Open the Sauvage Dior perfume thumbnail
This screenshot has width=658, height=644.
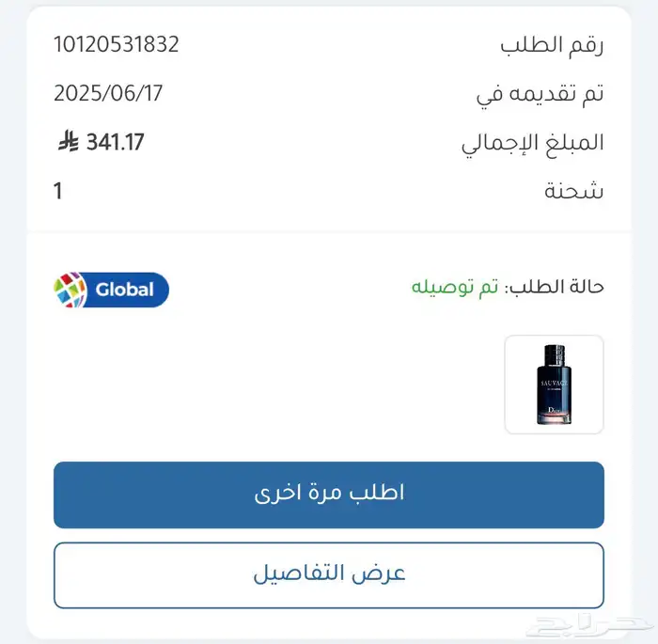coord(554,385)
